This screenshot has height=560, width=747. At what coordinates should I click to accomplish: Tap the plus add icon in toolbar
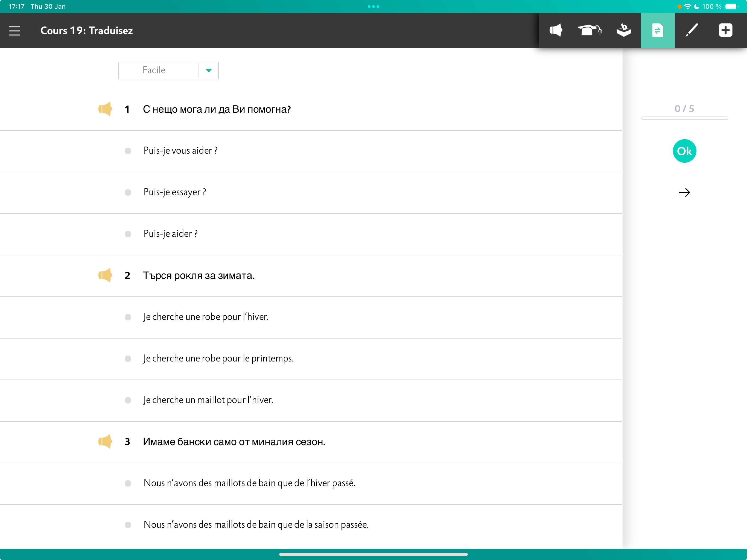coord(725,30)
